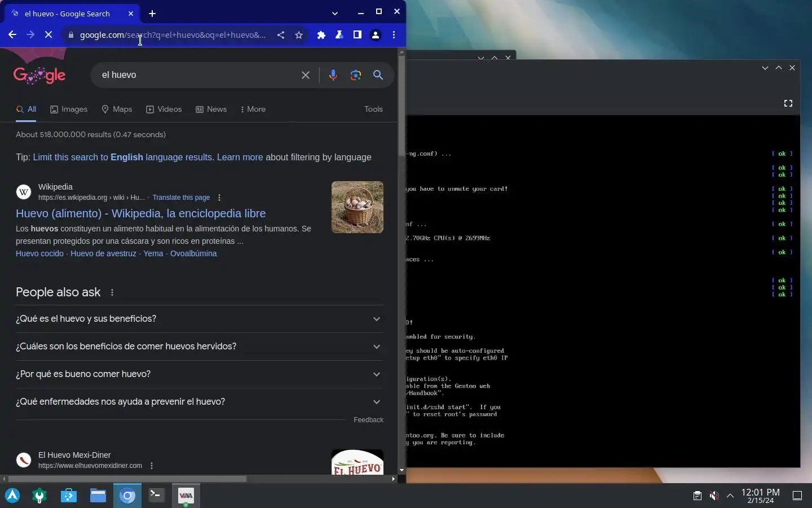812x508 pixels.
Task: Open the Ovoalbúmina sublink
Action: 193,253
